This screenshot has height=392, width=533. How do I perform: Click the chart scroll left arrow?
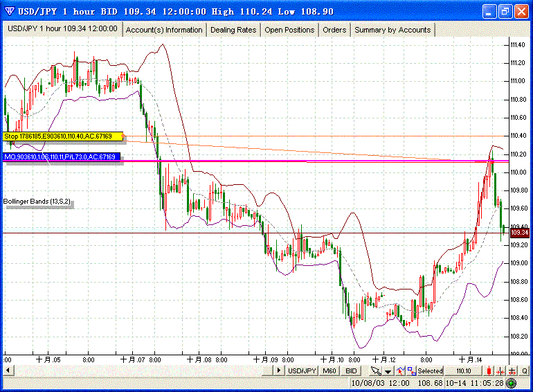pyautogui.click(x=8, y=371)
